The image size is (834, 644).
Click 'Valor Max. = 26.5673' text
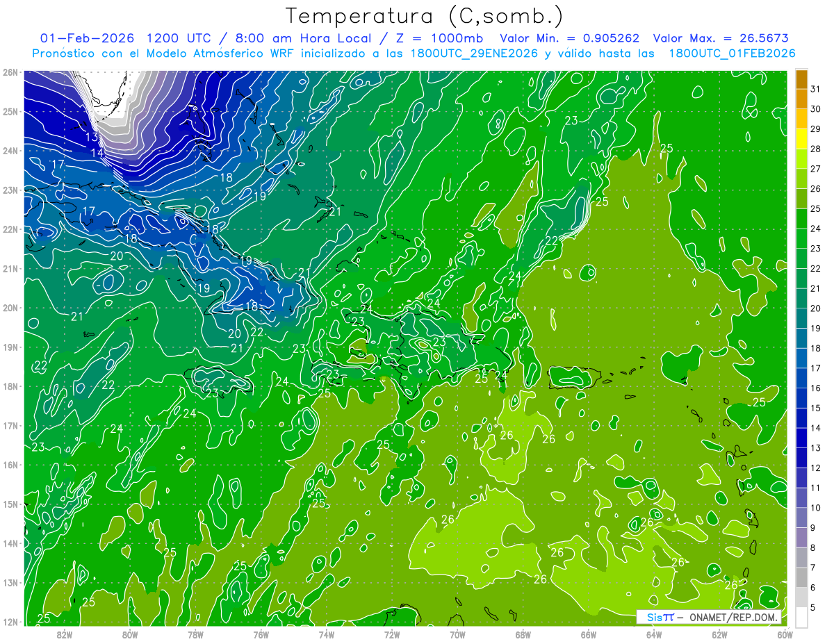click(x=721, y=38)
